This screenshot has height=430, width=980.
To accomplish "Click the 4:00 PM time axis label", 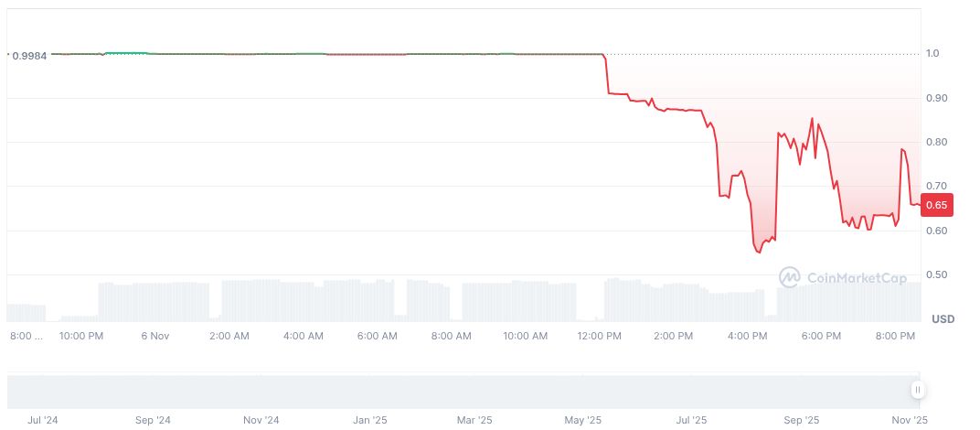I will point(747,336).
